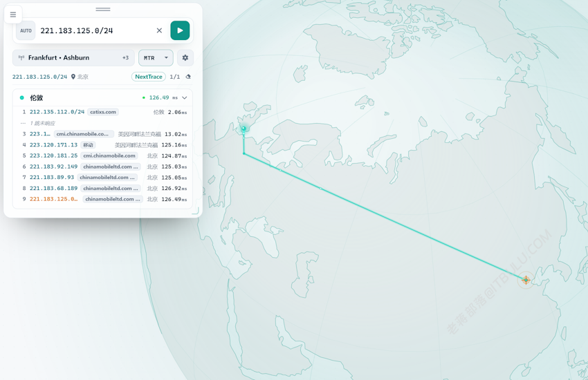Click the 221.183.125.0/24 result summary address
Image resolution: width=588 pixels, height=380 pixels.
[x=39, y=77]
